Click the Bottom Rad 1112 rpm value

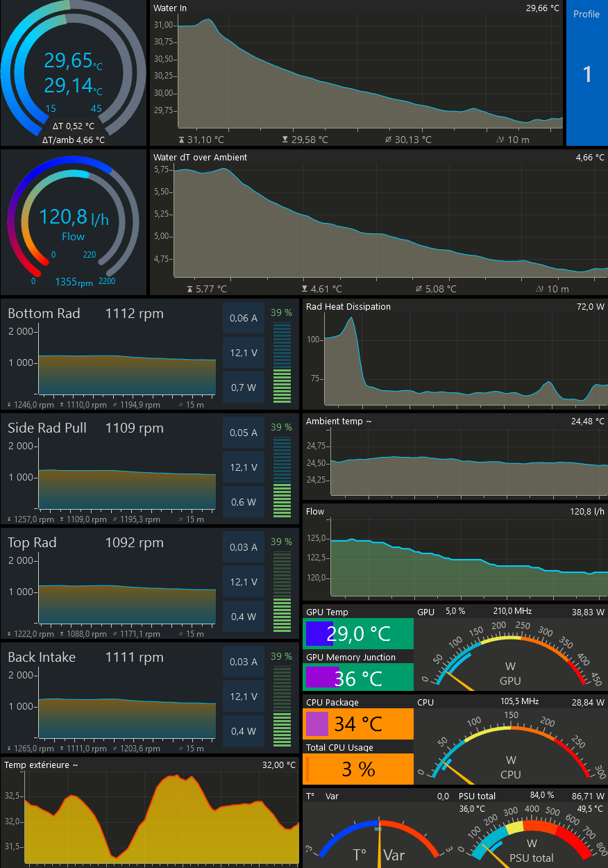click(x=135, y=313)
